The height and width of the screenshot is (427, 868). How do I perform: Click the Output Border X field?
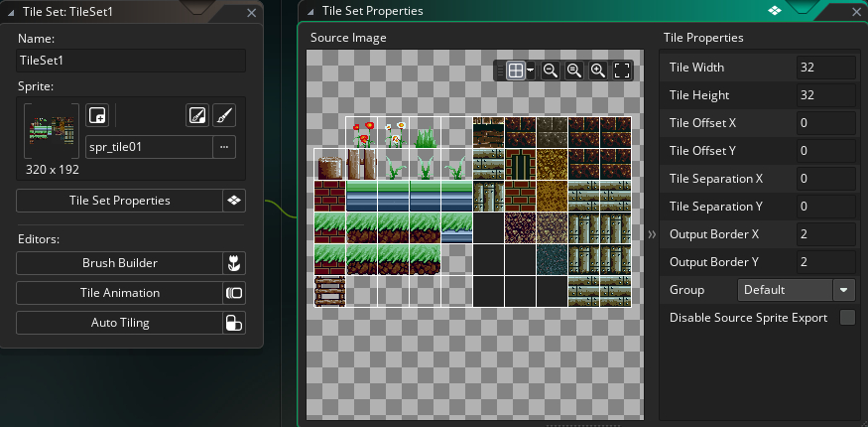pyautogui.click(x=826, y=234)
